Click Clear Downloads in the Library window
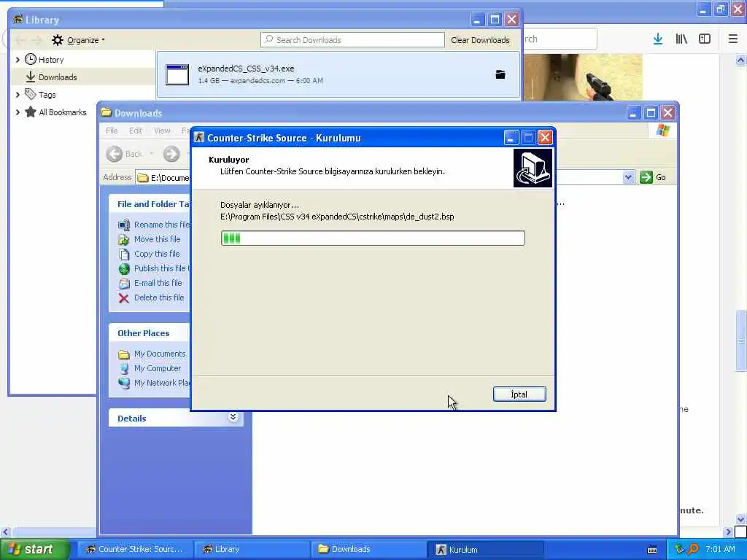Viewport: 747px width, 560px height. point(480,40)
